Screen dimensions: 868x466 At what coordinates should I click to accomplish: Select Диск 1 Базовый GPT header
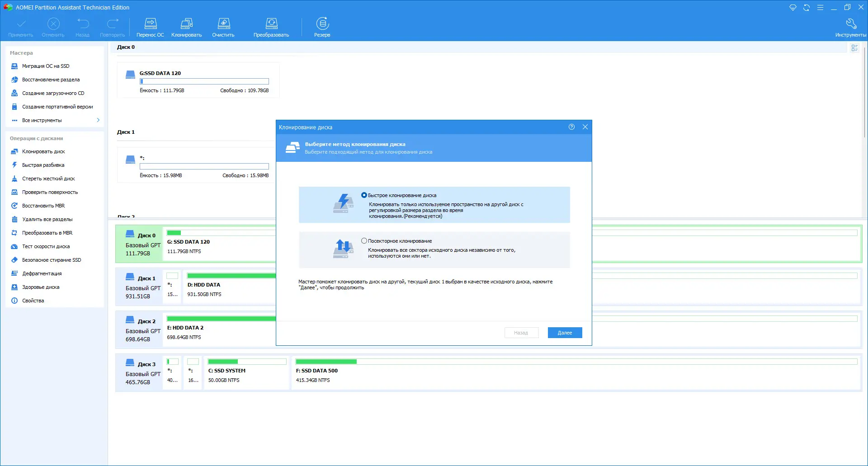tap(139, 287)
